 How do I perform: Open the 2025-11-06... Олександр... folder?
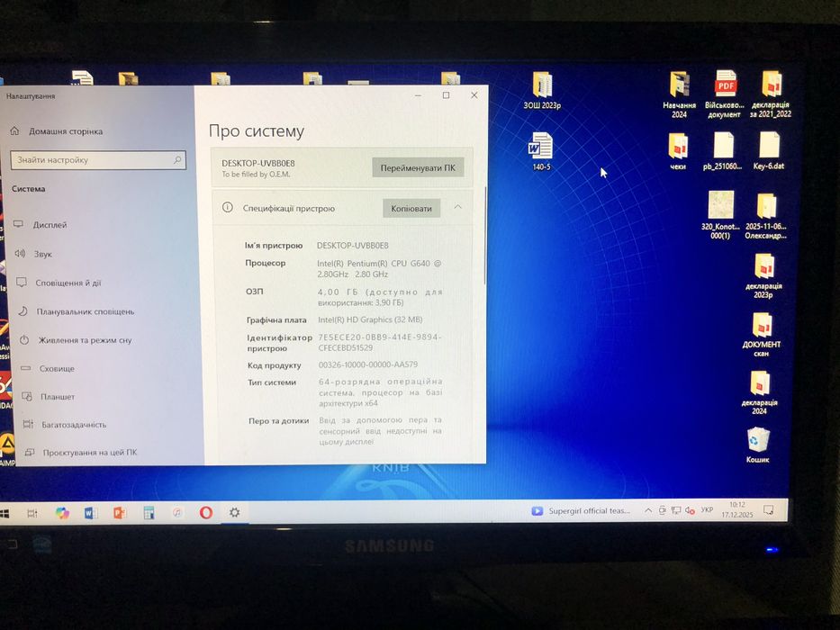coord(766,216)
